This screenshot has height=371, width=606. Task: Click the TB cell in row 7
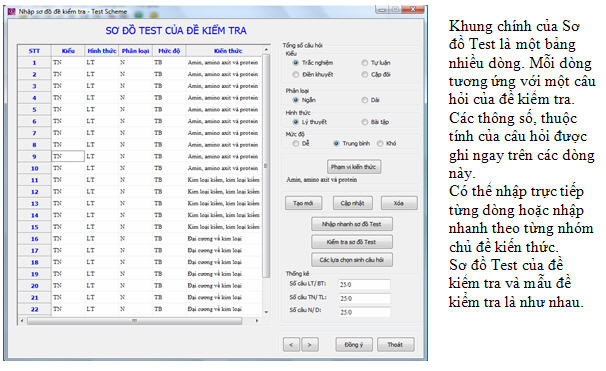(169, 133)
